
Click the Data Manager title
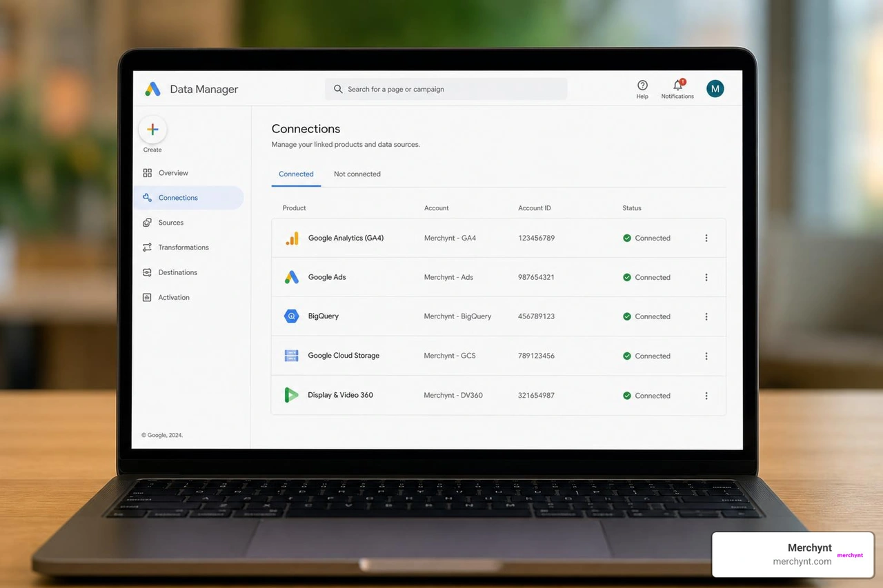(204, 89)
